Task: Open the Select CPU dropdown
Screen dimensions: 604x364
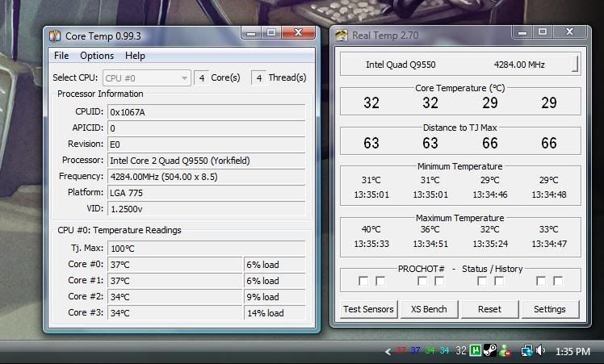Action: point(185,77)
